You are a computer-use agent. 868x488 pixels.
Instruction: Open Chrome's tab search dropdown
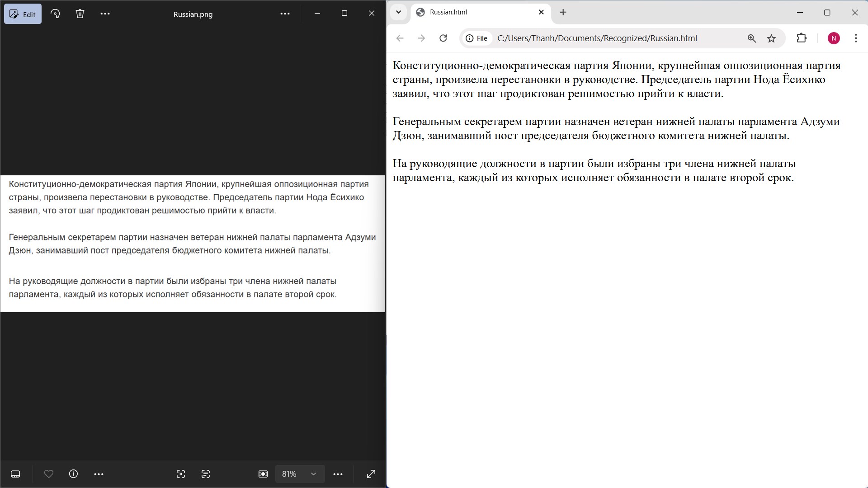[398, 12]
